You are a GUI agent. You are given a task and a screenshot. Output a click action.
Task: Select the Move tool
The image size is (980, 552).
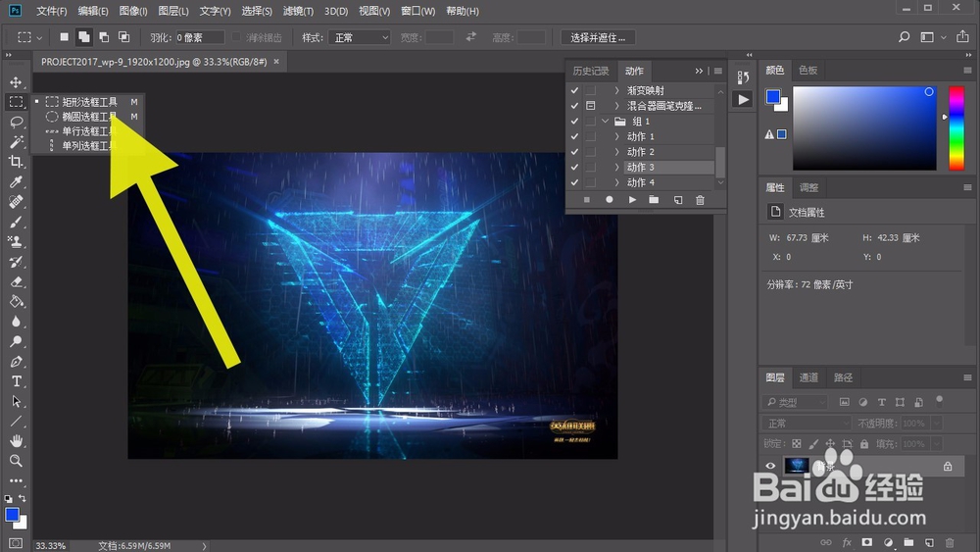[17, 82]
